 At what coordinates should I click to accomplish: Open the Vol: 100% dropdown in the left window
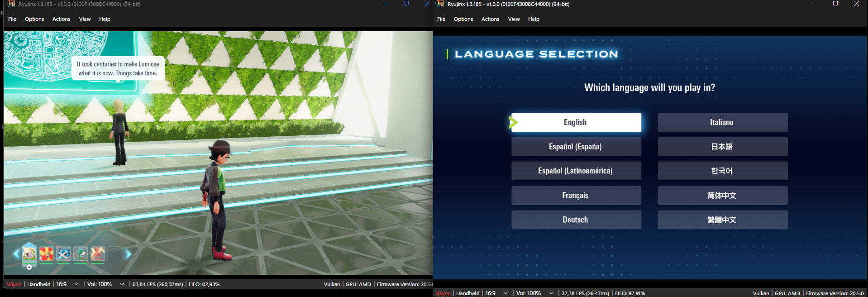pyautogui.click(x=105, y=284)
